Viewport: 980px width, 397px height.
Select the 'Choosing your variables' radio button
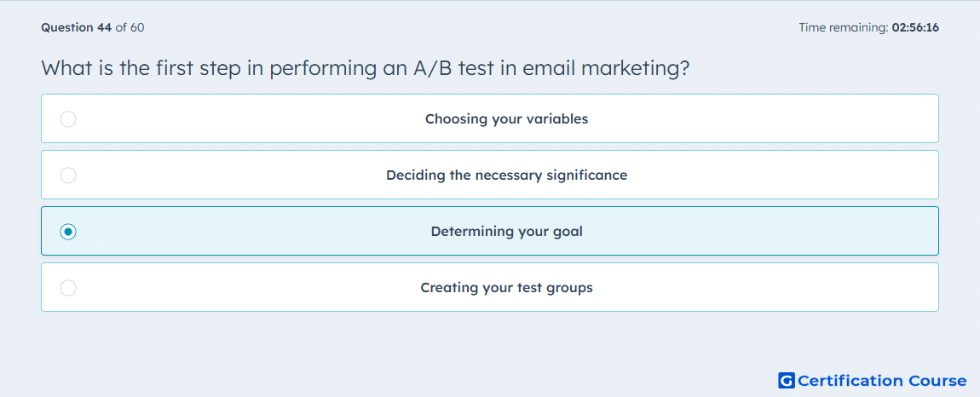[68, 118]
